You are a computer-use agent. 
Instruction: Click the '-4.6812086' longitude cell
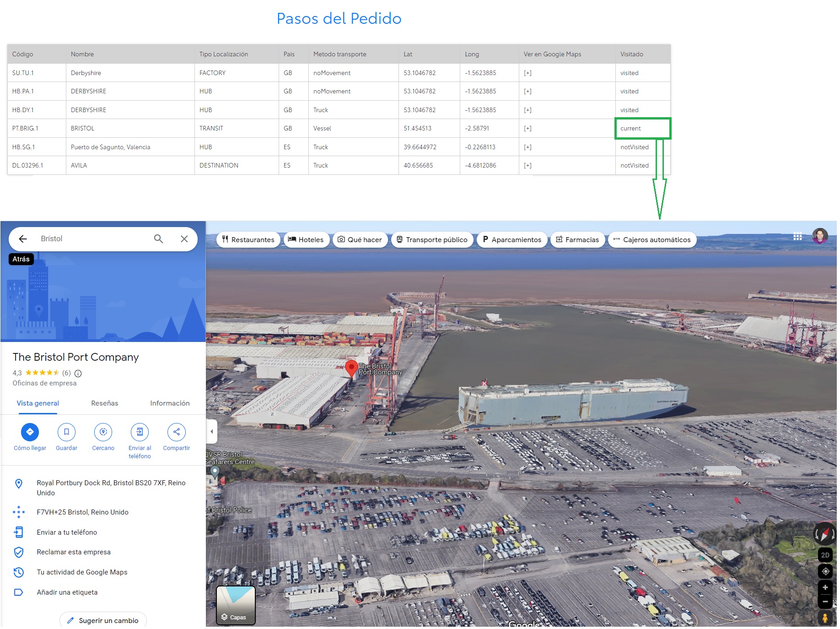489,166
